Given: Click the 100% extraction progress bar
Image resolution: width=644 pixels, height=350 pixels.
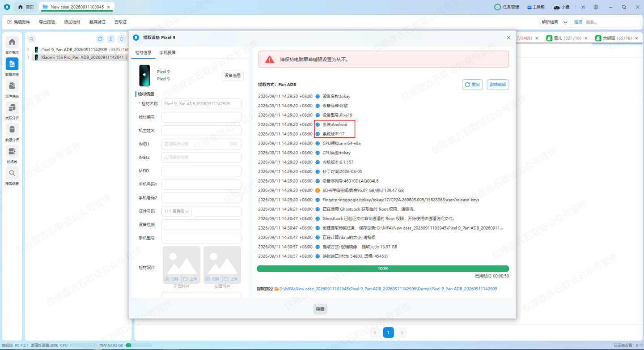Looking at the screenshot, I should tap(383, 269).
